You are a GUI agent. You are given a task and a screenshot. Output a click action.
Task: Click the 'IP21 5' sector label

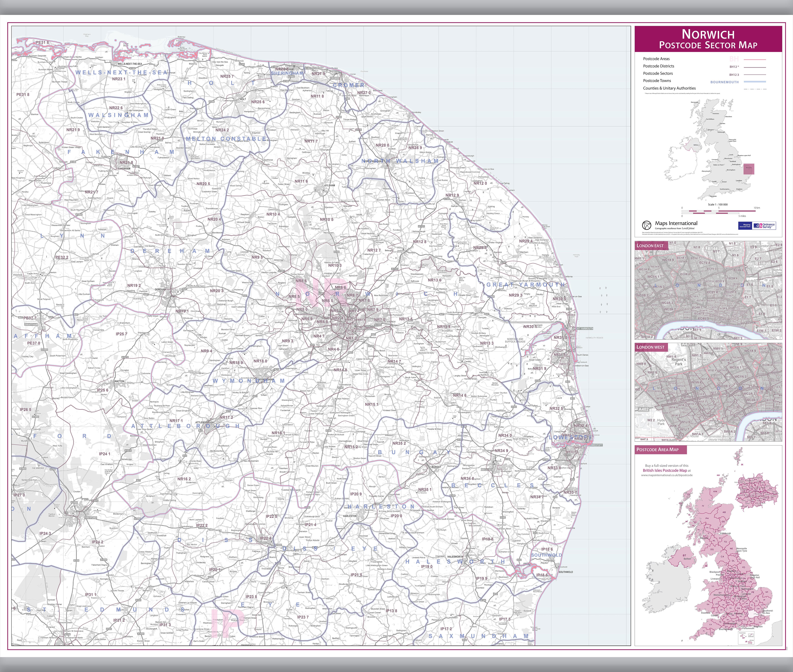click(x=356, y=575)
